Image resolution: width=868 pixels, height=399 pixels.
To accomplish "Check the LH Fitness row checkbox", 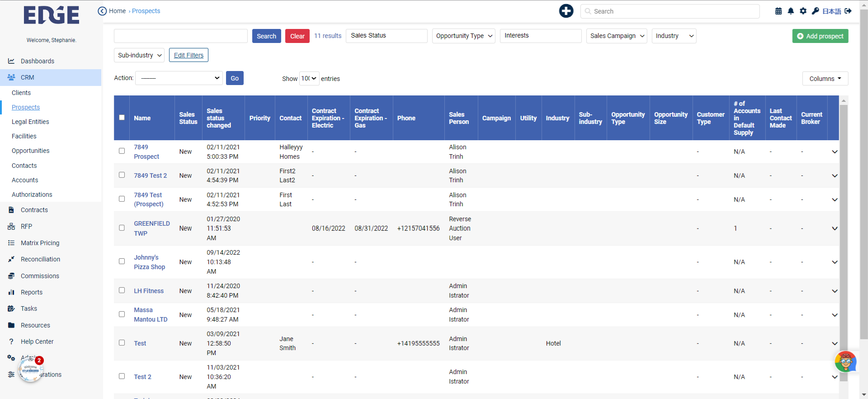I will coord(122,290).
